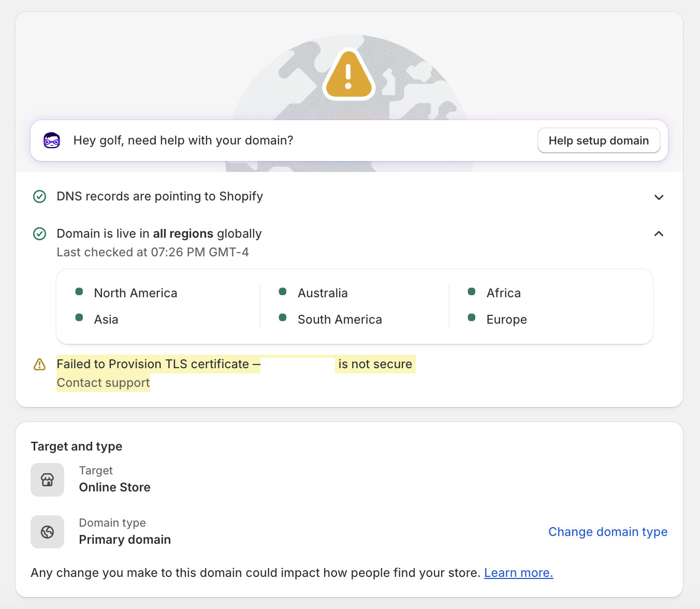700x609 pixels.
Task: Click the Australia region label
Action: click(323, 293)
